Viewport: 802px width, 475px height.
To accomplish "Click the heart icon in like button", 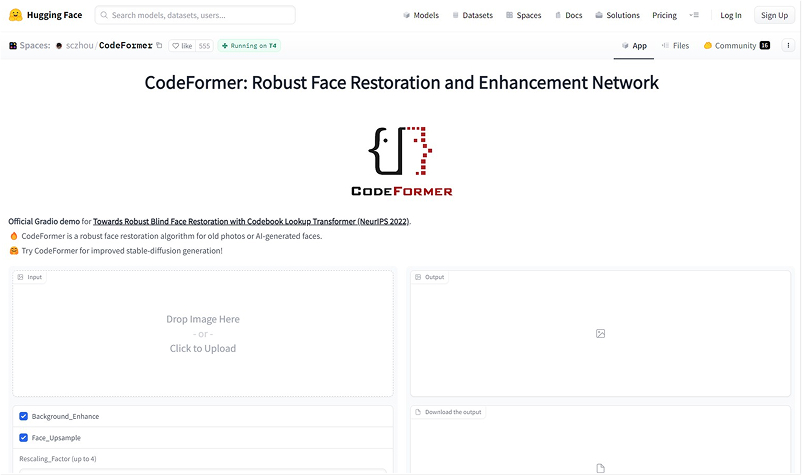I will coord(175,46).
